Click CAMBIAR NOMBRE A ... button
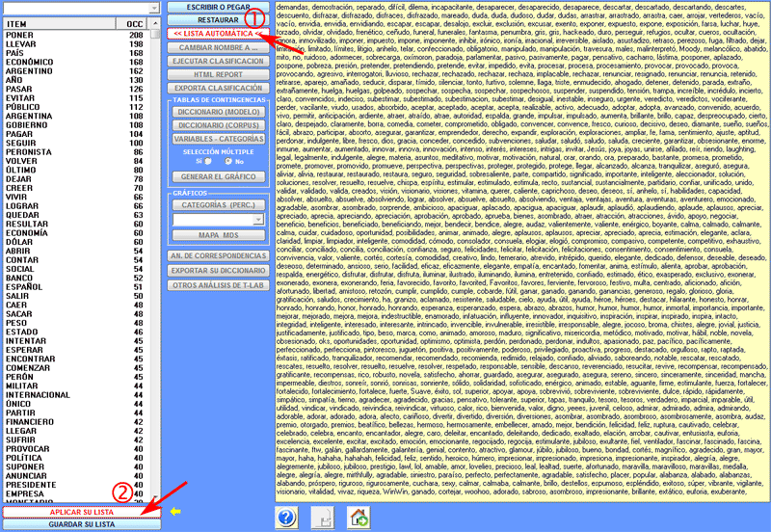771x532 pixels. coord(219,47)
